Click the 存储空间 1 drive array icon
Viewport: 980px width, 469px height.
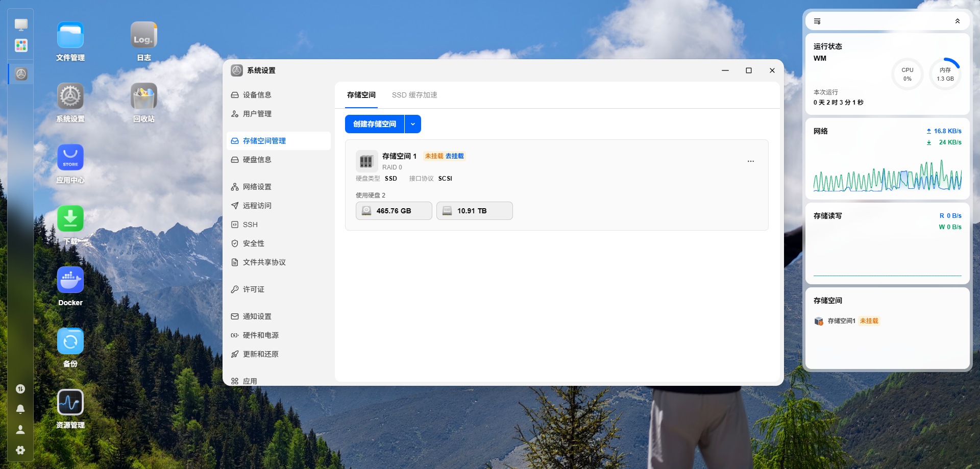(x=366, y=161)
